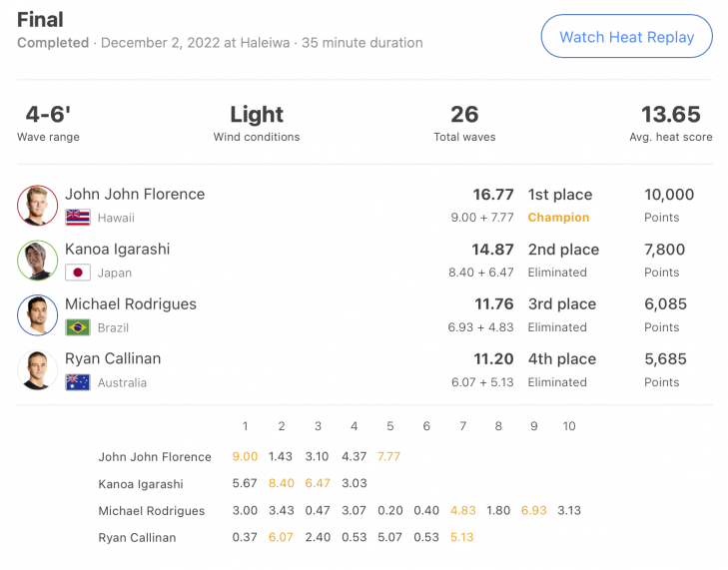Image resolution: width=728 pixels, height=570 pixels.
Task: Click the orange Champion label
Action: (x=558, y=218)
